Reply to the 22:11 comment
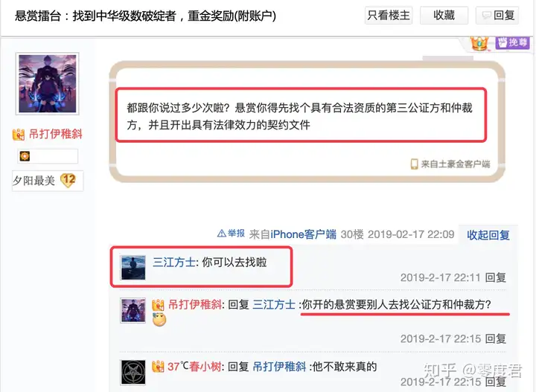This screenshot has height=392, width=536. click(x=496, y=277)
